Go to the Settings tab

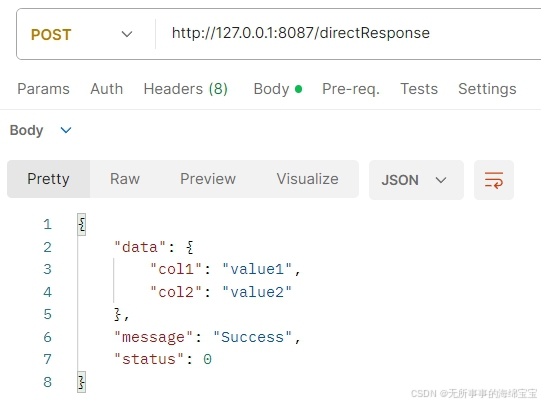point(487,89)
